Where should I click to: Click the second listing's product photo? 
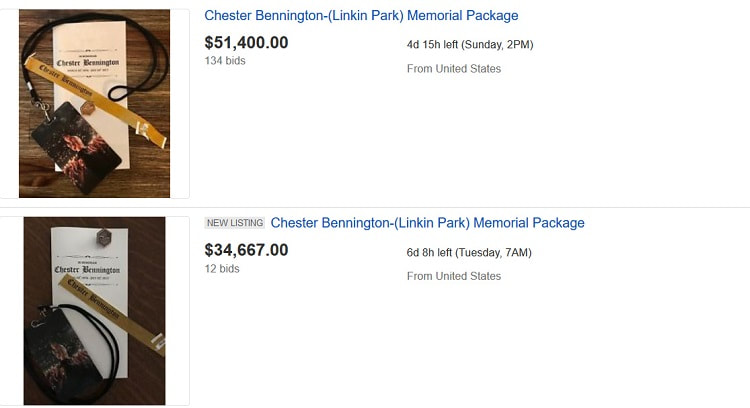click(x=95, y=310)
